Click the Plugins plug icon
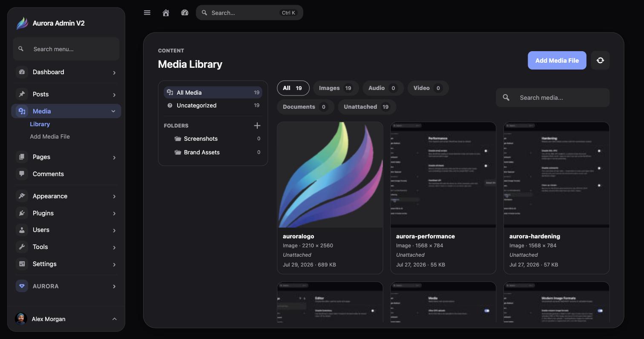The height and width of the screenshot is (339, 644). pos(22,213)
